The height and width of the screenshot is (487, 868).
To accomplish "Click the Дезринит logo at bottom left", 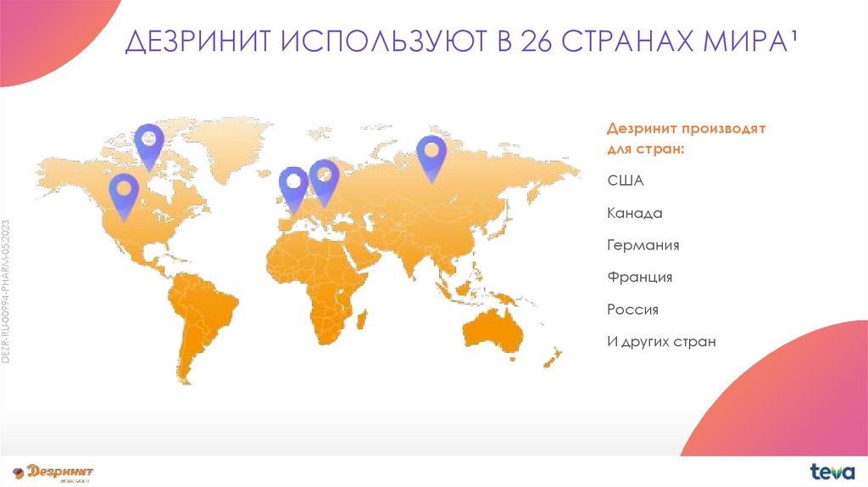I will (53, 473).
